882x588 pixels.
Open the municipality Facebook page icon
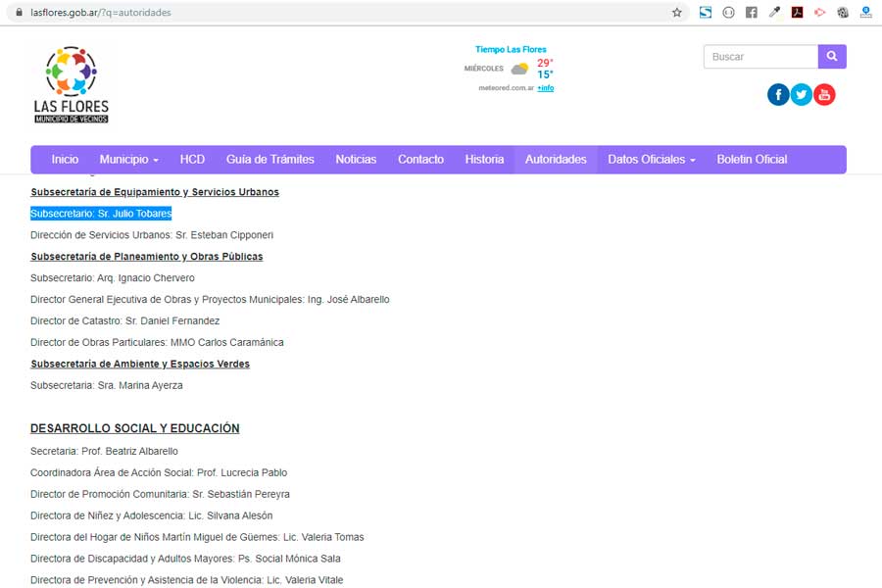pos(778,94)
